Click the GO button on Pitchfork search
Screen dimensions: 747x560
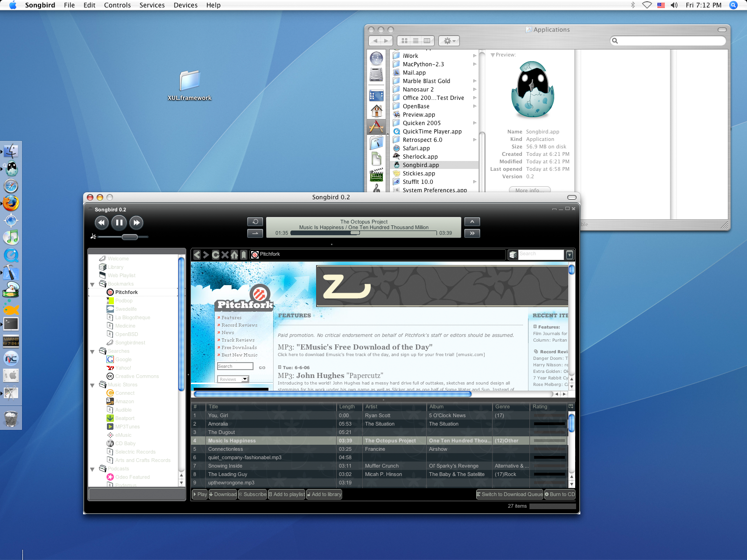(x=262, y=368)
